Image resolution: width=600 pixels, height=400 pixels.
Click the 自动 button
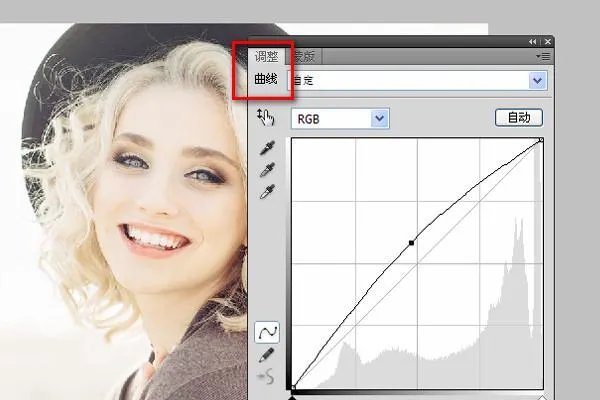[519, 118]
